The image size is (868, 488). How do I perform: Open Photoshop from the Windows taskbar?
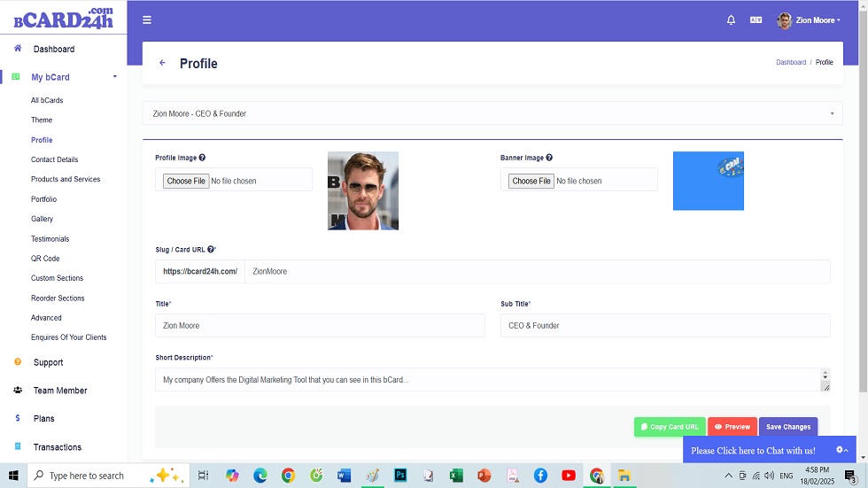(399, 476)
